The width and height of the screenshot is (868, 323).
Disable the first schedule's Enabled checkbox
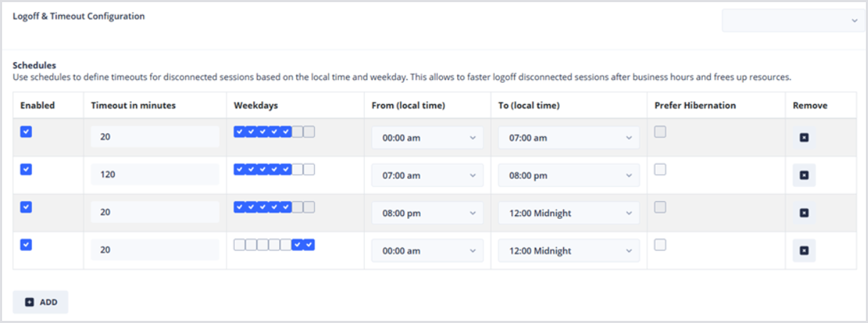26,132
